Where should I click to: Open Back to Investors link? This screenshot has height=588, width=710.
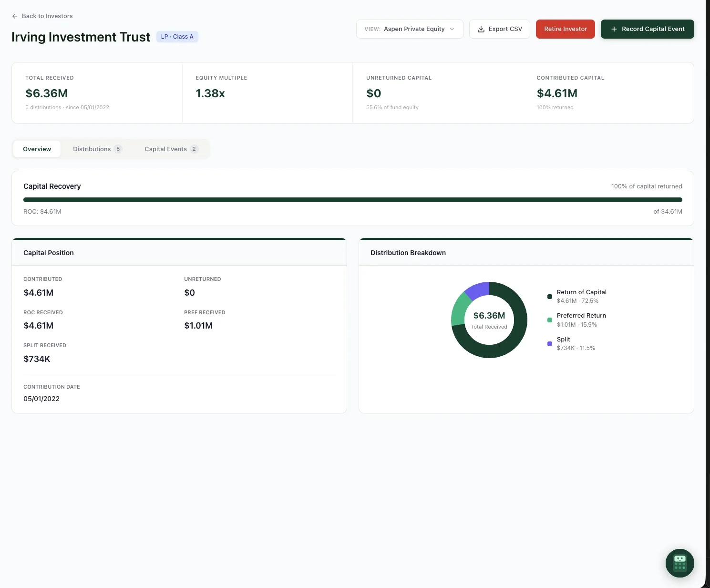coord(46,16)
